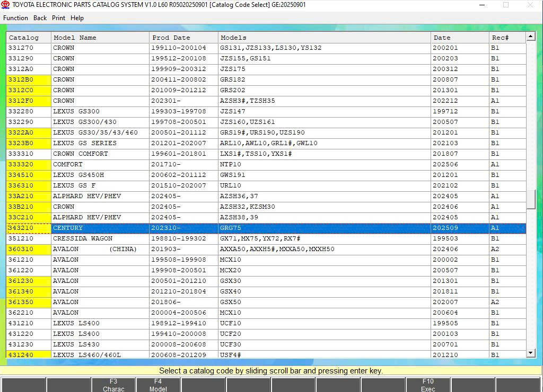Select catalog code 361350
This screenshot has width=543, height=392.
coord(29,302)
